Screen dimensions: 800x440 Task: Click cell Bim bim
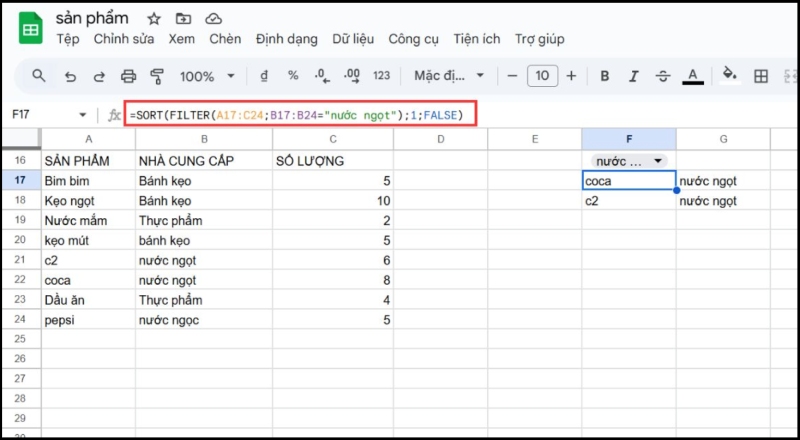click(88, 181)
